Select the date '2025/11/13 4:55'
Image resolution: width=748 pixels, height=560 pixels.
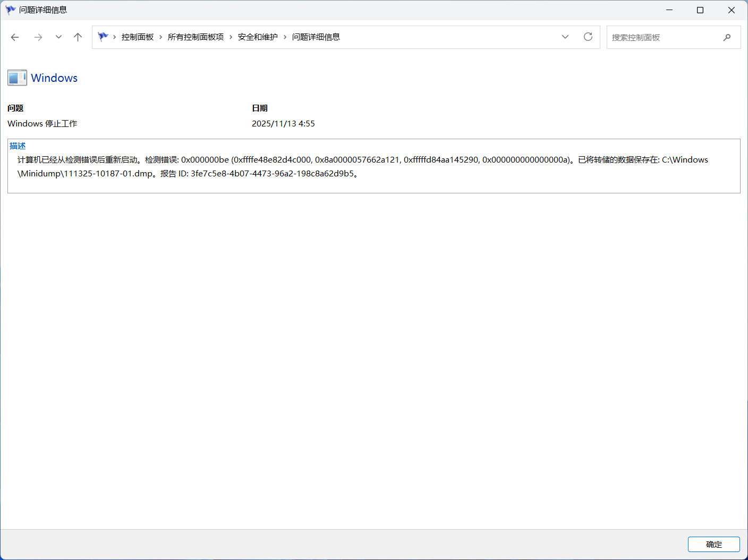[x=283, y=124]
